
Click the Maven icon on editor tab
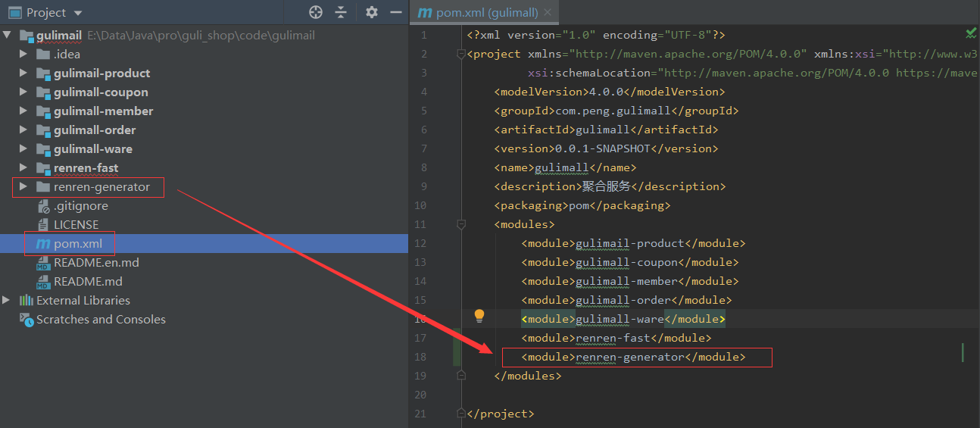pyautogui.click(x=425, y=12)
